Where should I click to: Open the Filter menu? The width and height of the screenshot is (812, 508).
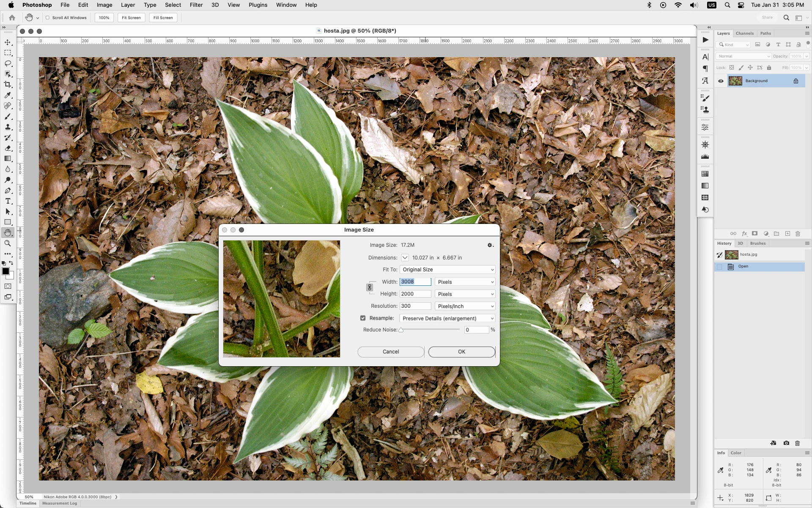click(196, 5)
